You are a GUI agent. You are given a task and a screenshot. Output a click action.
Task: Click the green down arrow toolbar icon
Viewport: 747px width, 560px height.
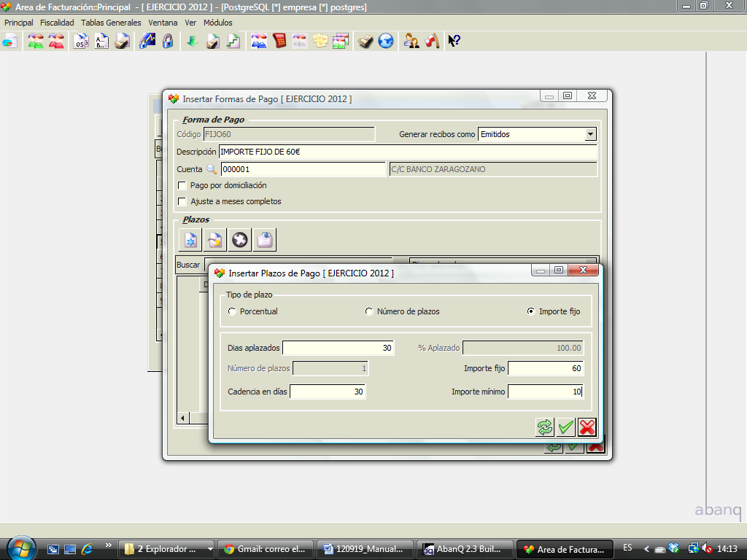coord(193,42)
